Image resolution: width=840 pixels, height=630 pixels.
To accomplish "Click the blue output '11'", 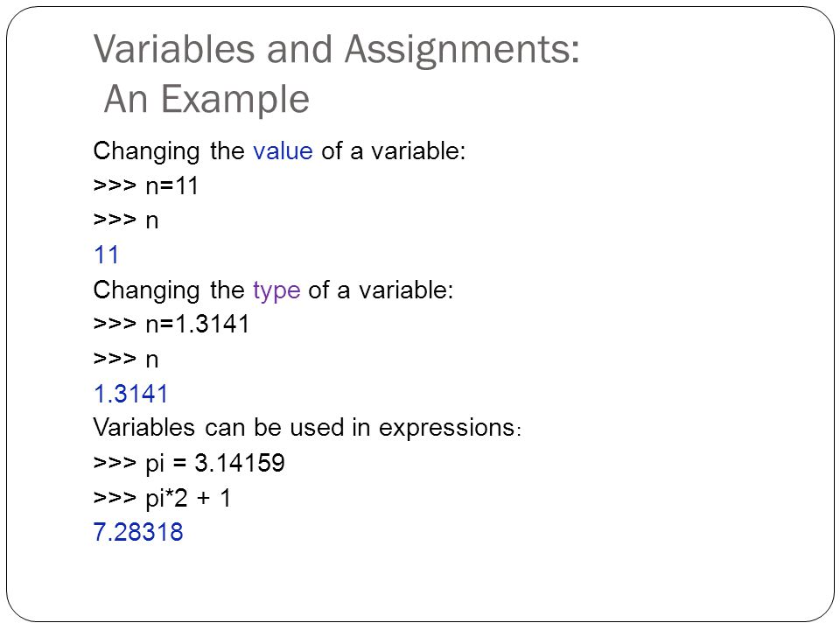I will [x=106, y=255].
